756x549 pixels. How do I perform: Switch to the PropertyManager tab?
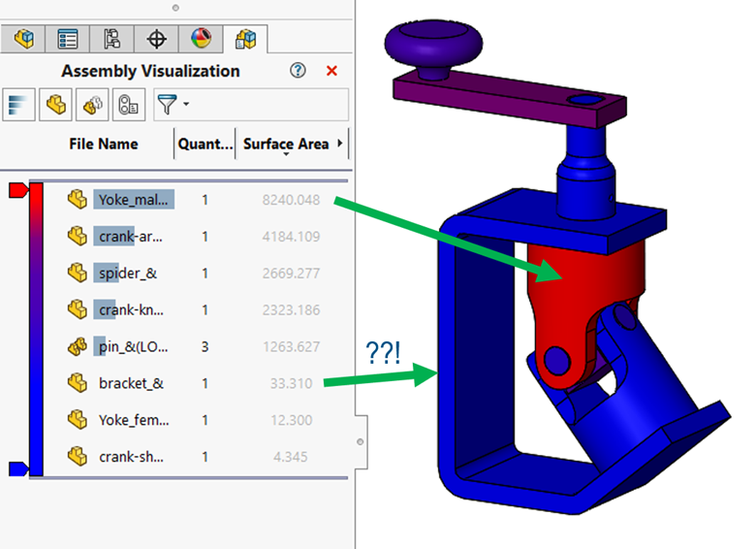[68, 39]
